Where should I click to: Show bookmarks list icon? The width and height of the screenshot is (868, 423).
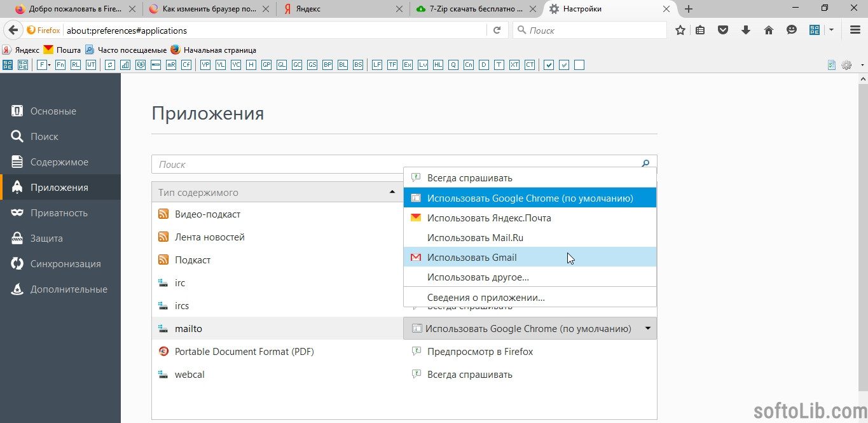(x=700, y=30)
